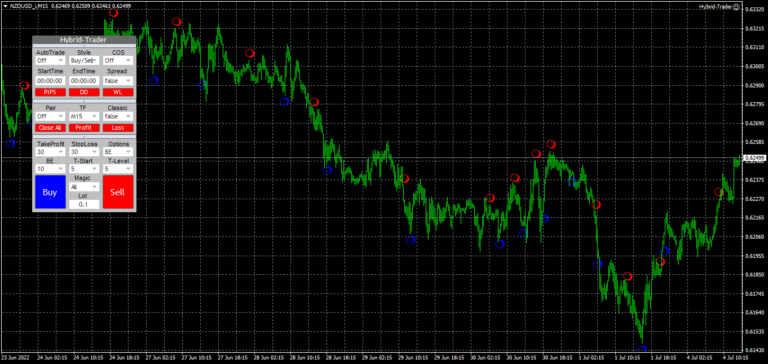Expand the Classic dropdown
The width and height of the screenshot is (768, 364).
[x=118, y=116]
